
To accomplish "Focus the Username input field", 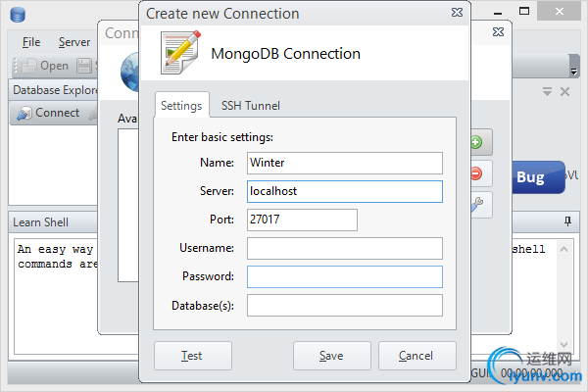I will tap(345, 248).
